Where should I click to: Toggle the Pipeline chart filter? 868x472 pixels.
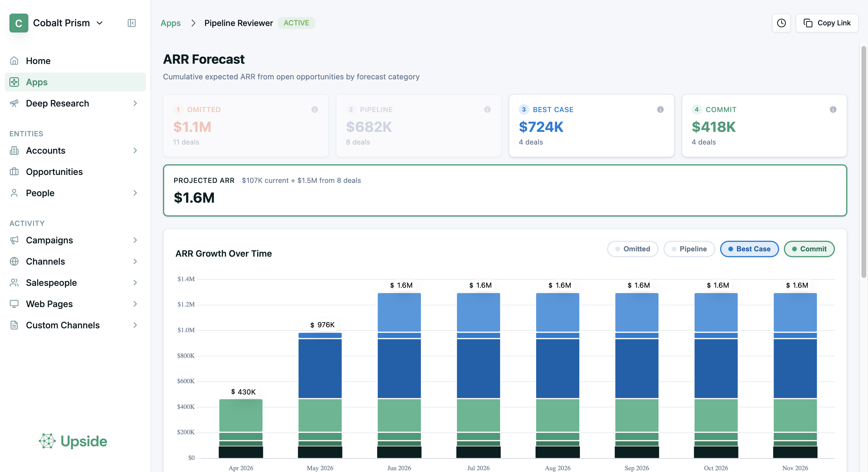(689, 249)
